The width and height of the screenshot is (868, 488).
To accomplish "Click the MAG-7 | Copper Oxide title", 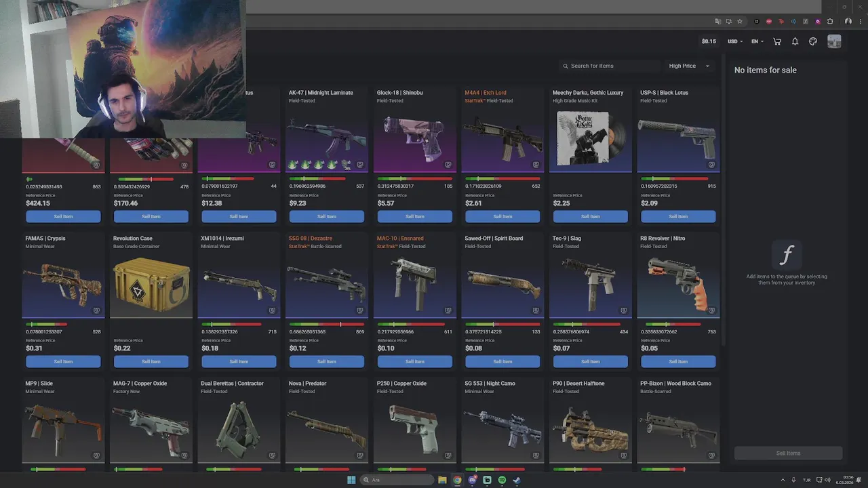I will (x=140, y=384).
